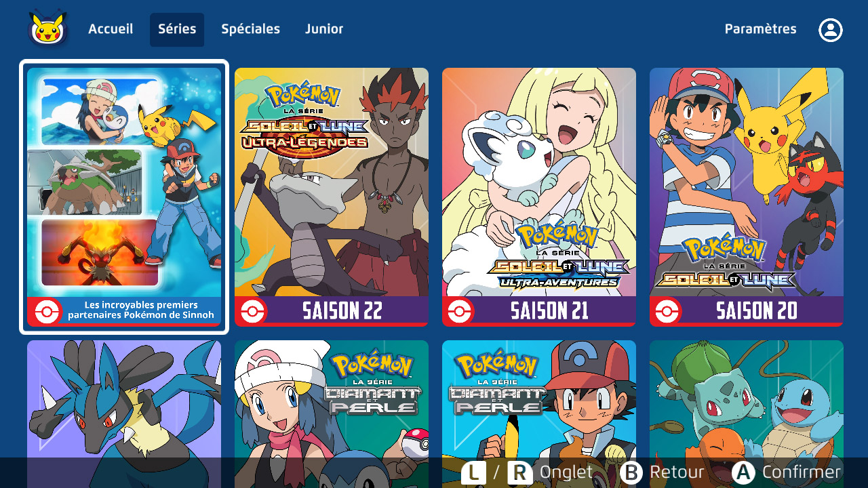
Task: Click the Poké Ball icon beside Saison 22
Action: tap(252, 311)
